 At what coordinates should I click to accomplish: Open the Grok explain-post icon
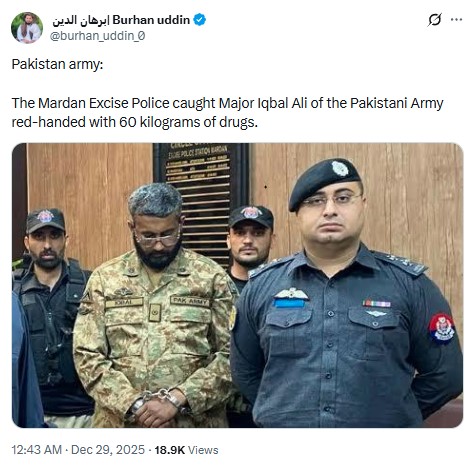click(435, 20)
